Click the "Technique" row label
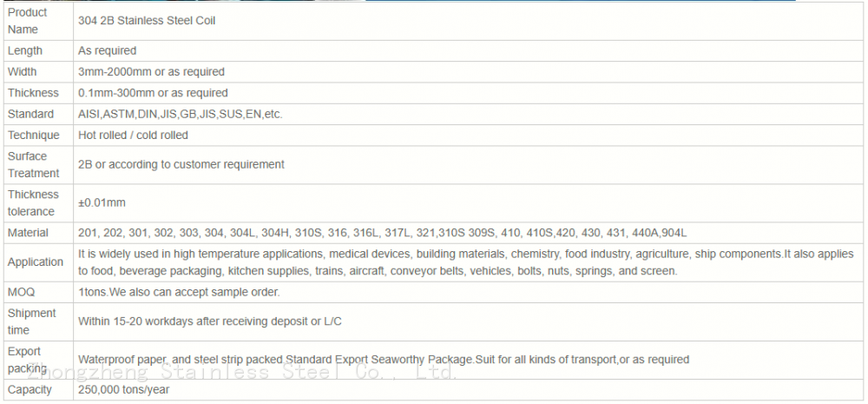 coord(33,135)
